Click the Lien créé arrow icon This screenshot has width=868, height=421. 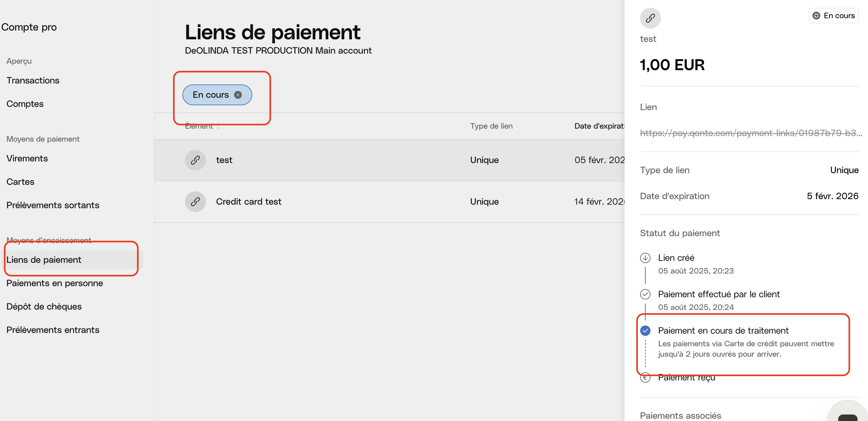tap(645, 258)
